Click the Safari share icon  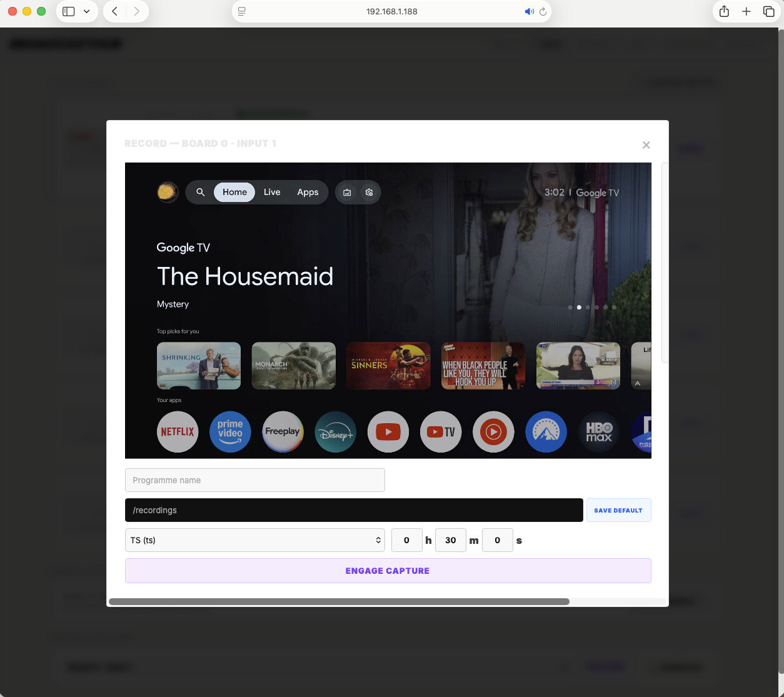[x=724, y=11]
